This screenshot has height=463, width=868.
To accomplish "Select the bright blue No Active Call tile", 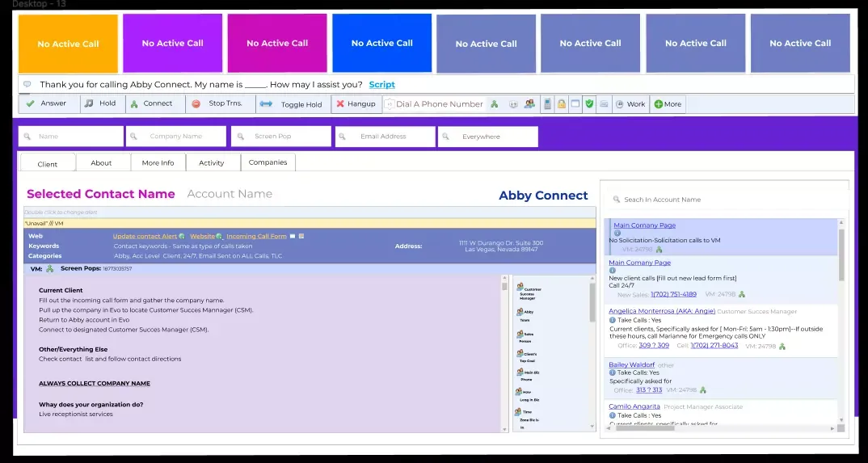I will coord(382,43).
